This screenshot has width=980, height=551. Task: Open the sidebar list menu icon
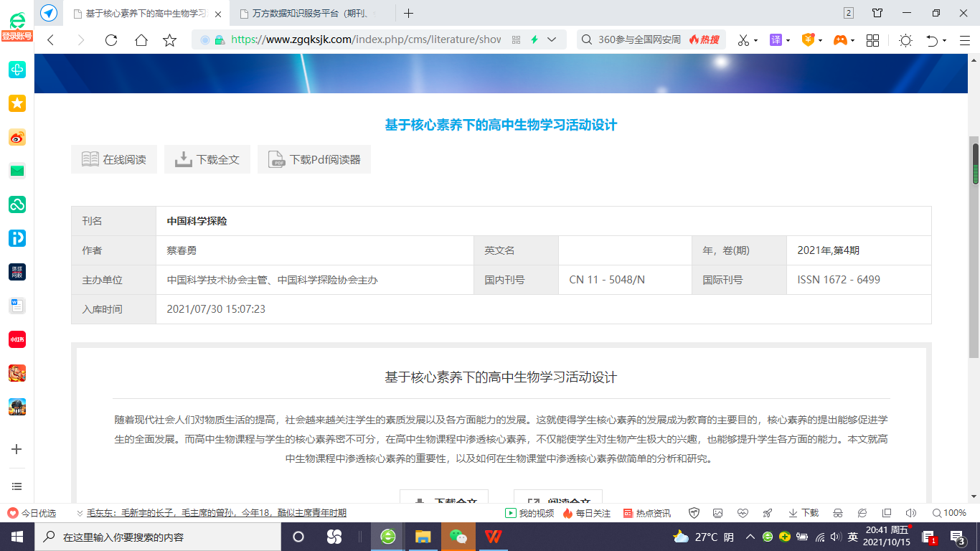[x=17, y=486]
